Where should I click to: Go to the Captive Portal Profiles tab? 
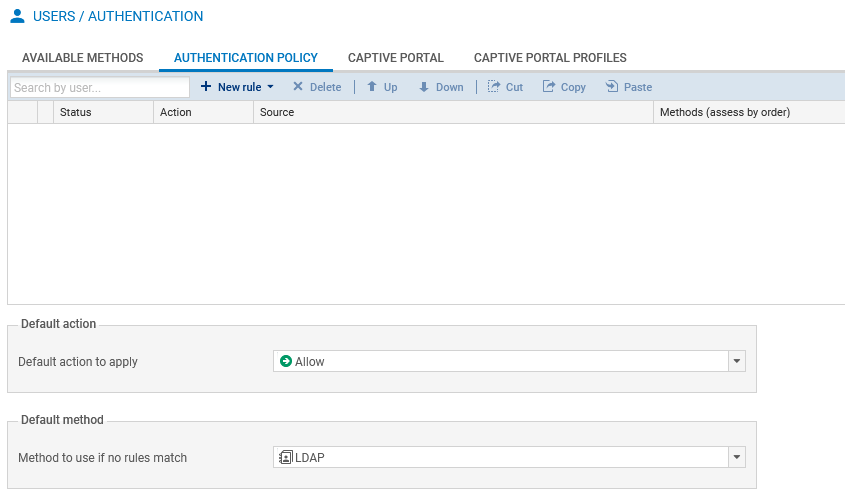click(550, 58)
